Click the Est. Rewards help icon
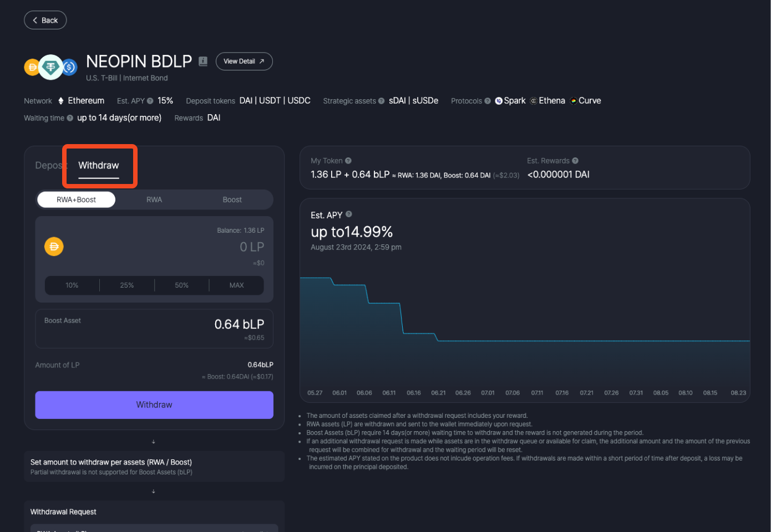Image resolution: width=771 pixels, height=532 pixels. 575,161
